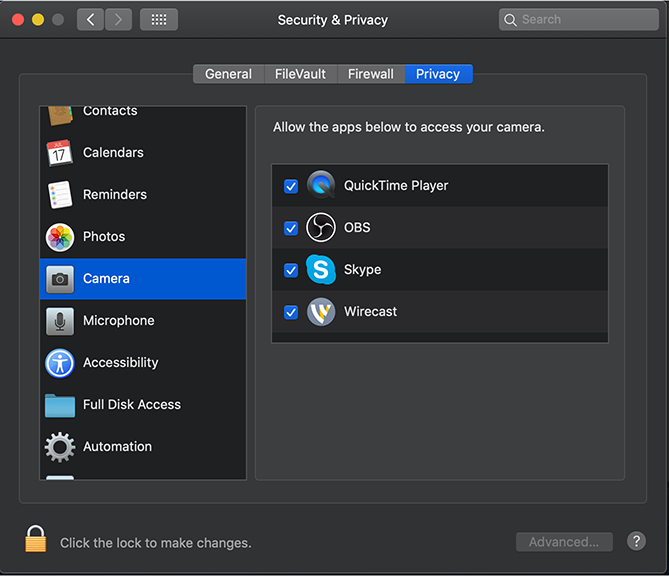Uncheck OBS camera access checkbox

tap(291, 228)
